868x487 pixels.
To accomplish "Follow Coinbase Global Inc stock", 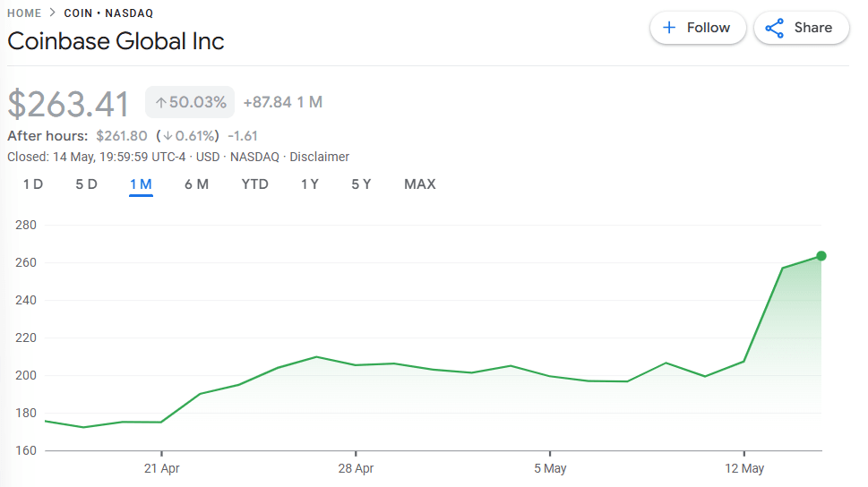I will pos(698,28).
